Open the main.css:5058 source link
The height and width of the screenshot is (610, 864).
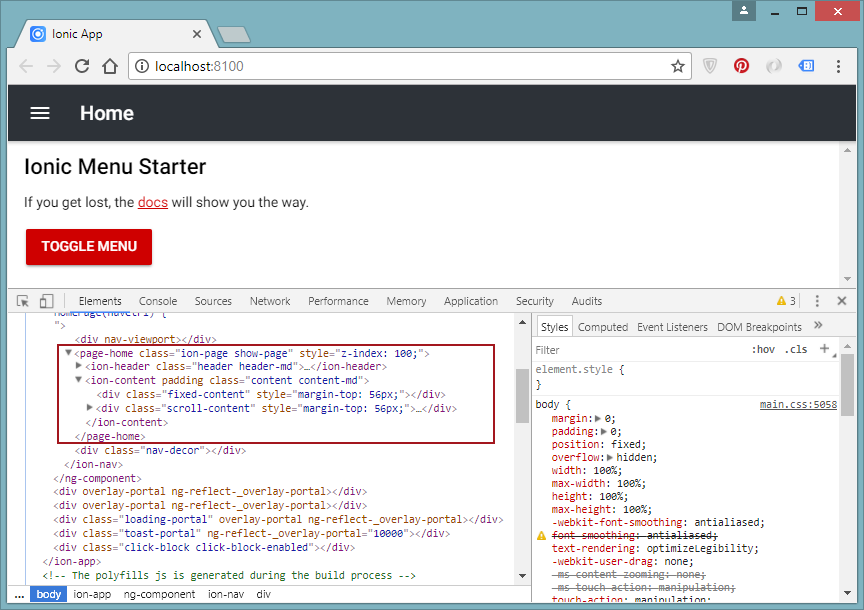pos(798,404)
